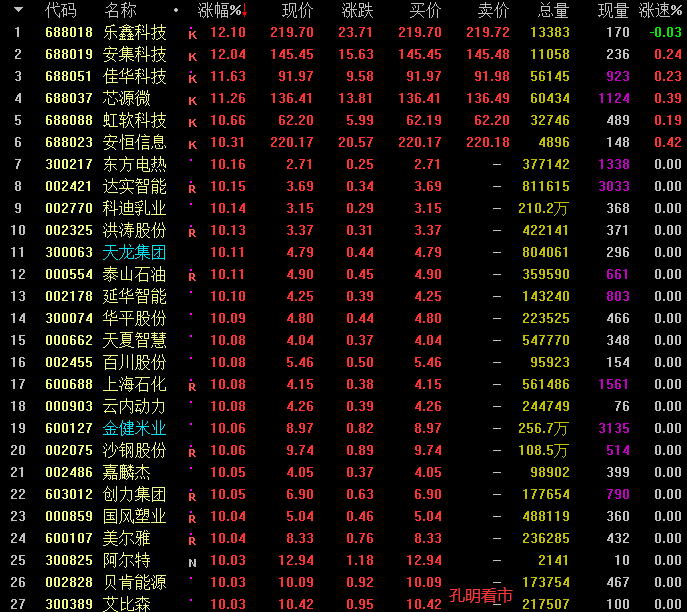Select stock code 600688
This screenshot has width=687, height=612.
(x=69, y=384)
